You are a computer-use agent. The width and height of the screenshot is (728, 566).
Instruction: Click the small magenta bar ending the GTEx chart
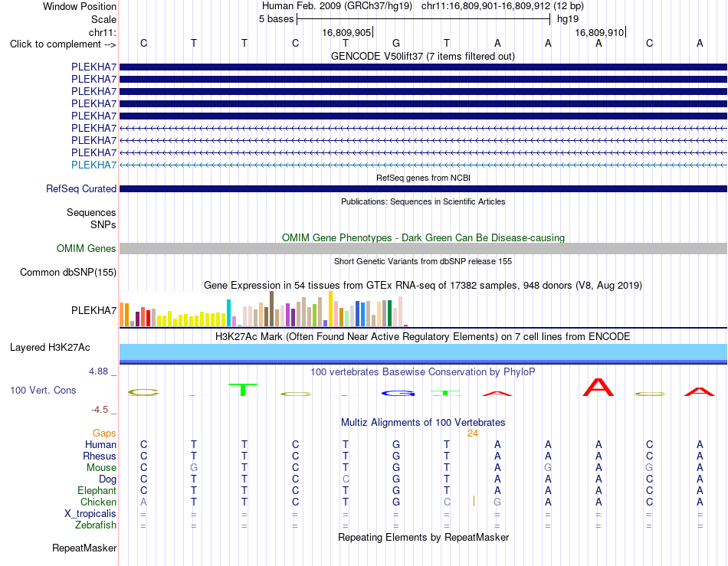(x=406, y=326)
